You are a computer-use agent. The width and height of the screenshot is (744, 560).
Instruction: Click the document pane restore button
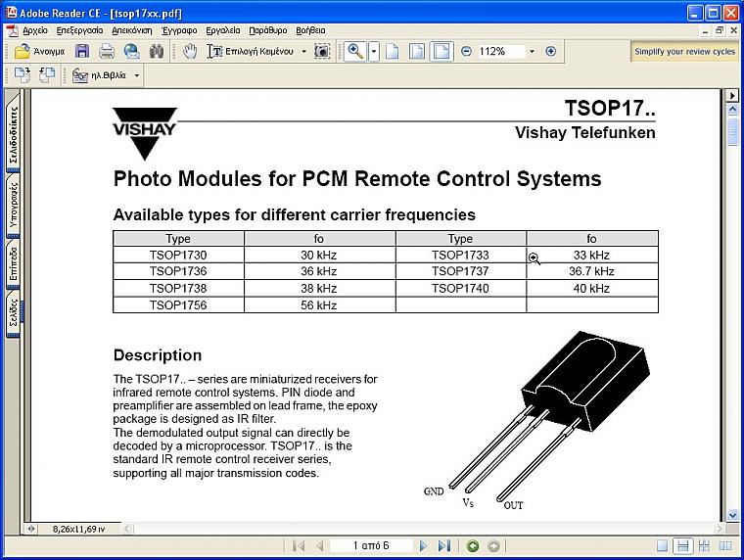pos(720,31)
